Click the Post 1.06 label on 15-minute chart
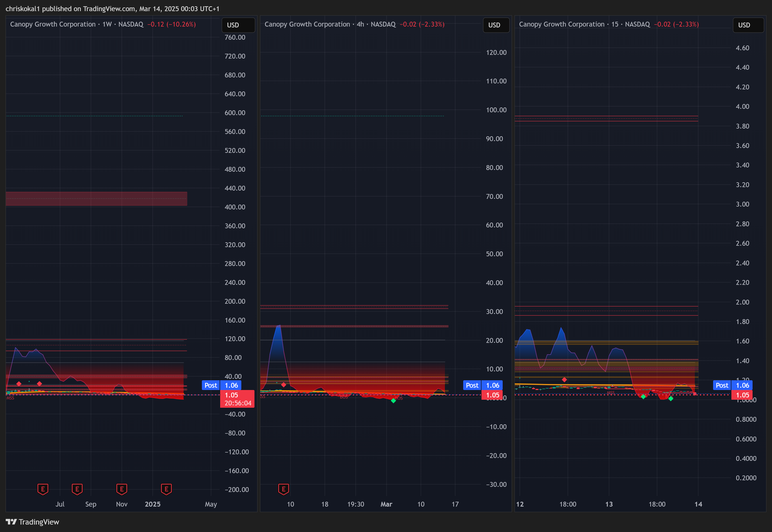The height and width of the screenshot is (532, 772). point(733,385)
